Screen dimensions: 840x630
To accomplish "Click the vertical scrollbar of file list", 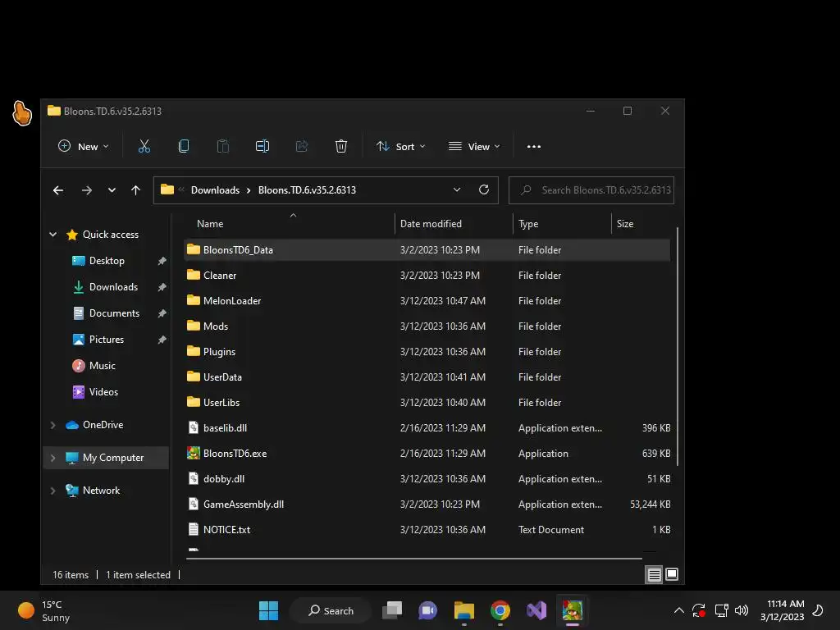I will (678, 347).
